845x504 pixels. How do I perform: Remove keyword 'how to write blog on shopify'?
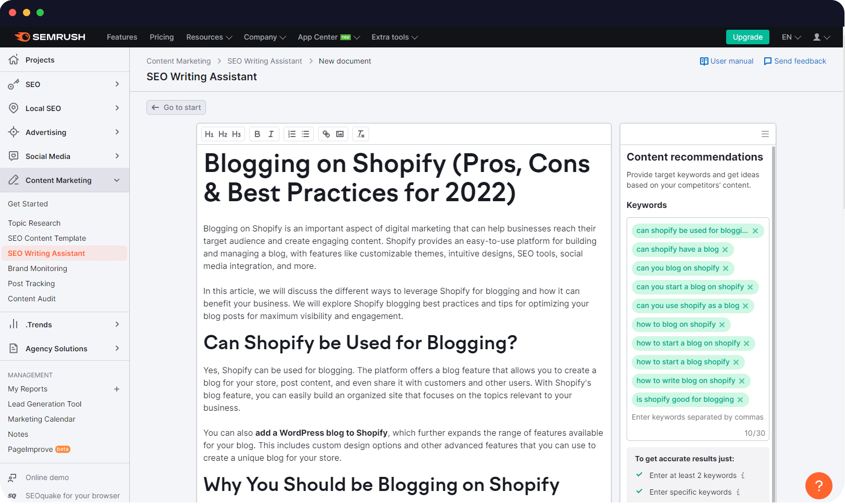click(x=742, y=381)
